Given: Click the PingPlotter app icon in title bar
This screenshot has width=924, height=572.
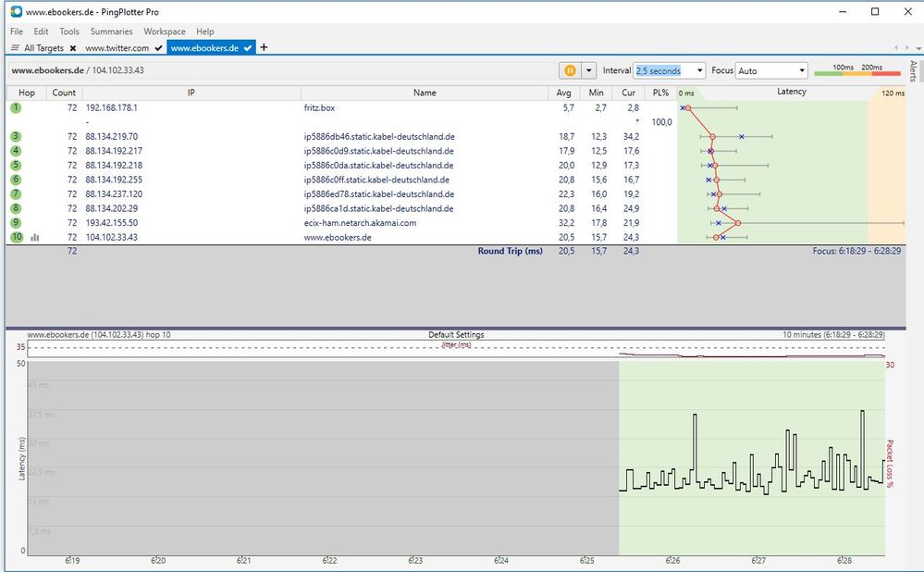Looking at the screenshot, I should tap(15, 12).
